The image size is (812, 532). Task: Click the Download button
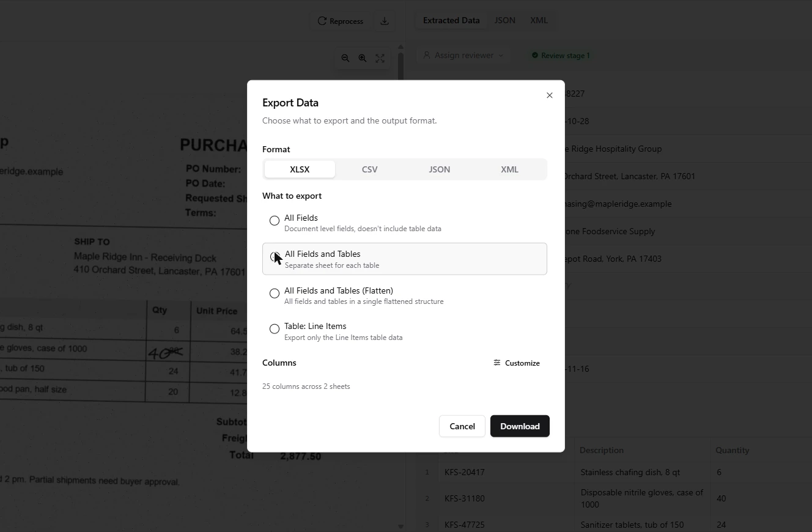(x=520, y=426)
